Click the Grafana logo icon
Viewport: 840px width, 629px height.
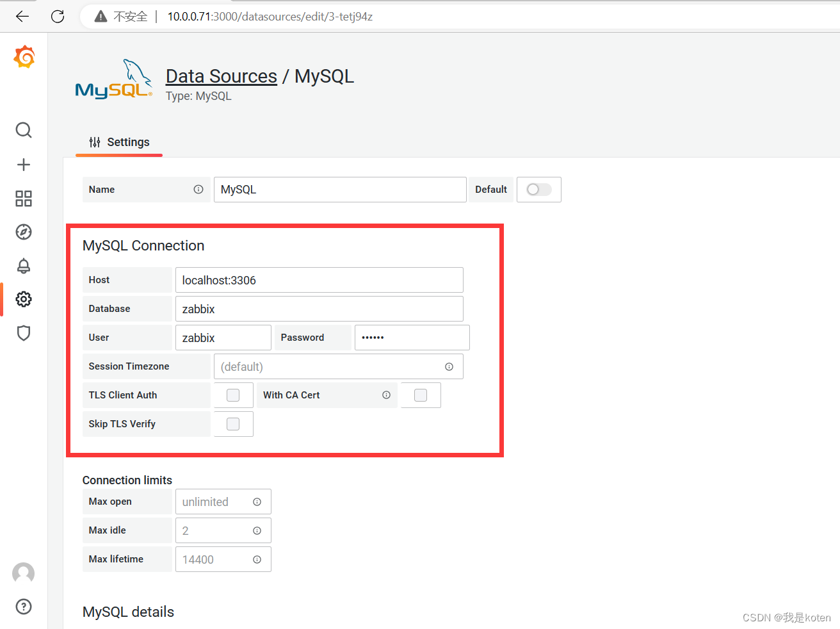click(x=24, y=57)
